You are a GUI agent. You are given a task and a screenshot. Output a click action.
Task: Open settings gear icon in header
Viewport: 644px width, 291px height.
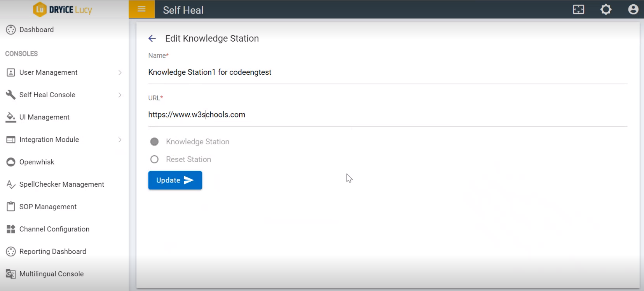(x=606, y=9)
